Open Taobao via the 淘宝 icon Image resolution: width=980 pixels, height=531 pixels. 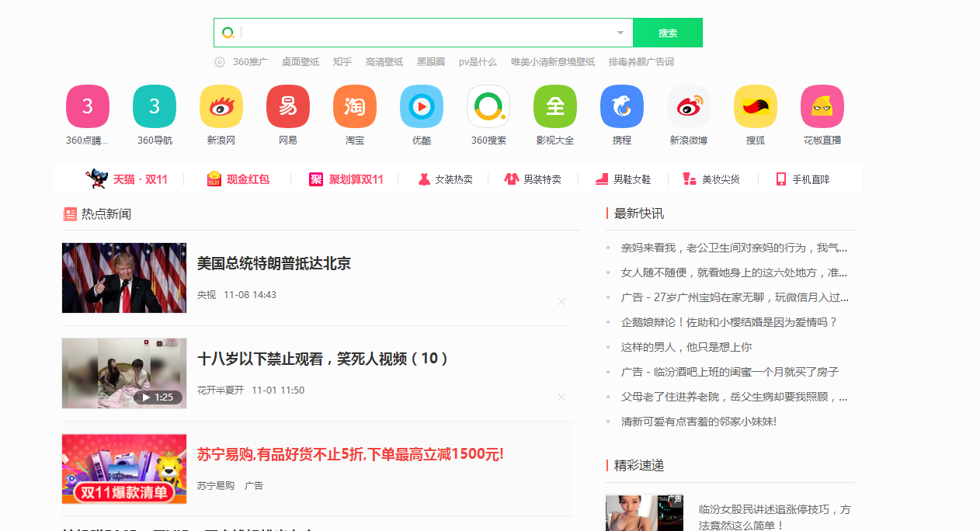point(354,106)
